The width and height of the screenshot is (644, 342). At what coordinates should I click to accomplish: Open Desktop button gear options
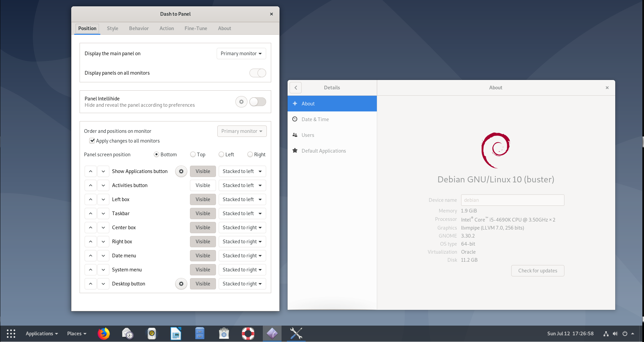coord(181,284)
